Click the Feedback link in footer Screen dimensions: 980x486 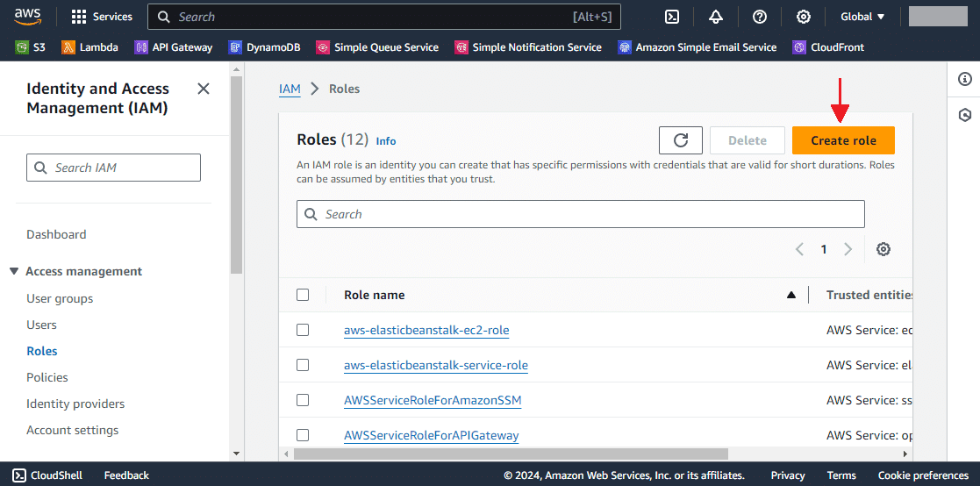[x=126, y=475]
